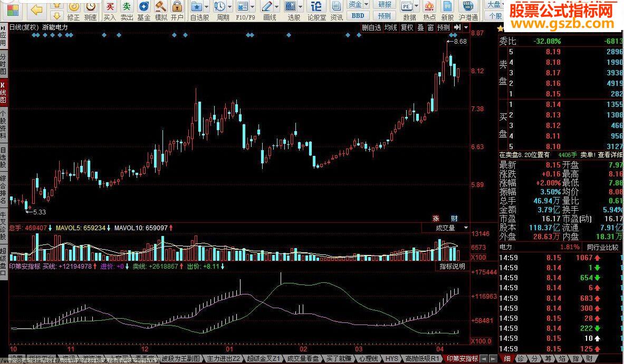Expand dropdown arrow next to 数据
Image resolution: width=624 pixels, height=364 pixels.
416,6
